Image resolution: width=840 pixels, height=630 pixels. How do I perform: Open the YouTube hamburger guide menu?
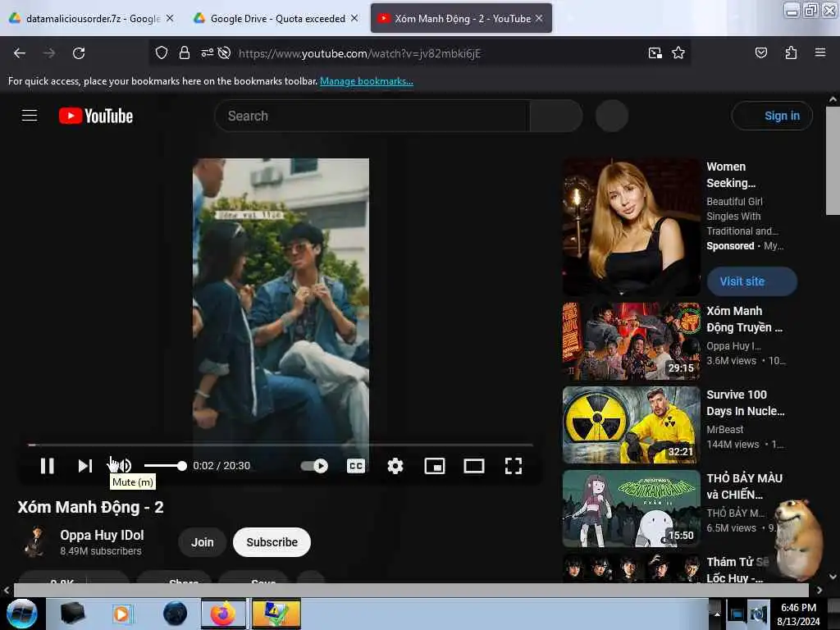pyautogui.click(x=30, y=116)
